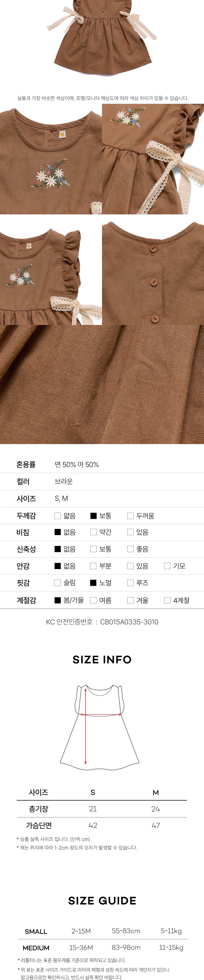The width and height of the screenshot is (204, 980).
Task: Tick the 두꺼움 thickness checkbox
Action: [130, 516]
